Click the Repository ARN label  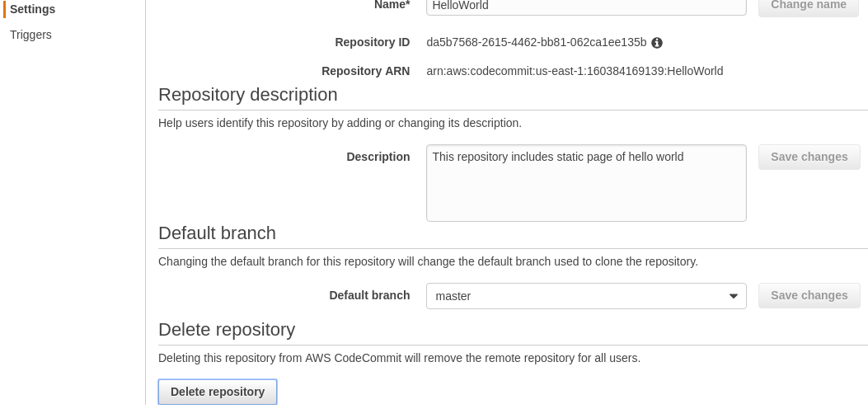coord(366,72)
